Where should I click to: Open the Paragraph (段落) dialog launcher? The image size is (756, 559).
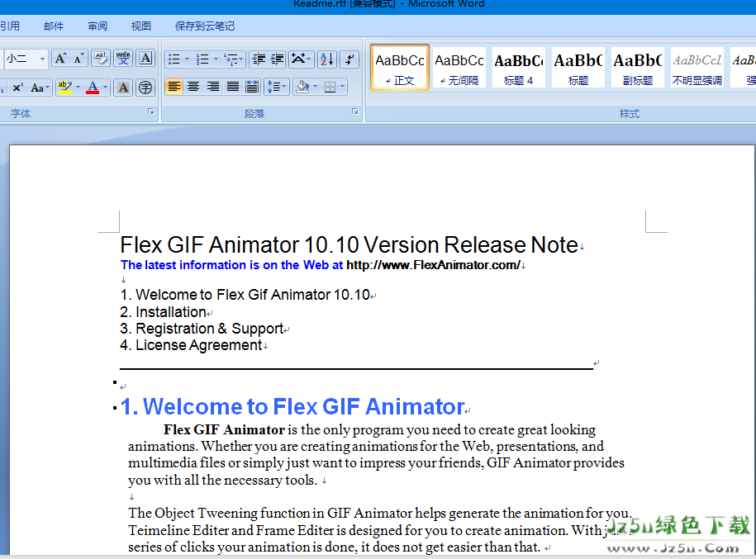coord(355,111)
